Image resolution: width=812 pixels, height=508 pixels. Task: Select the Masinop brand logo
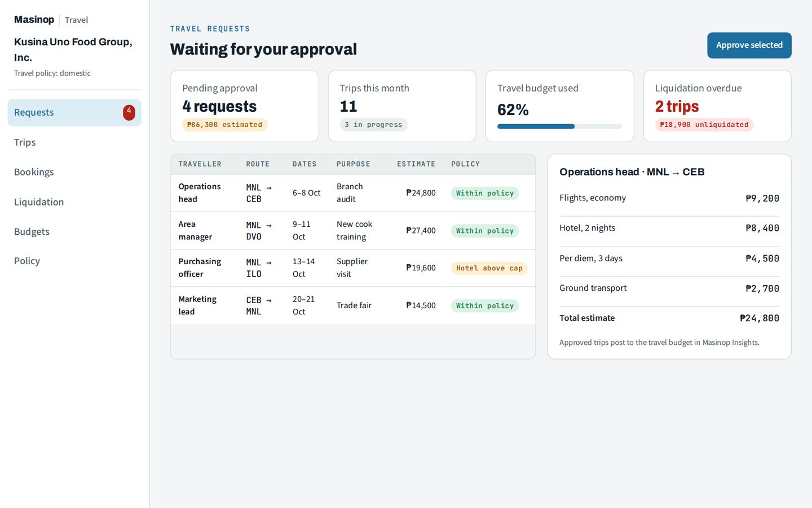(x=34, y=20)
